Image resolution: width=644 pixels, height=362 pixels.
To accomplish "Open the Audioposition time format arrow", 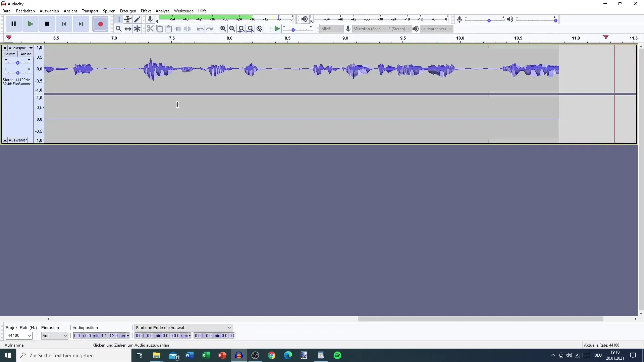I will pyautogui.click(x=128, y=336).
